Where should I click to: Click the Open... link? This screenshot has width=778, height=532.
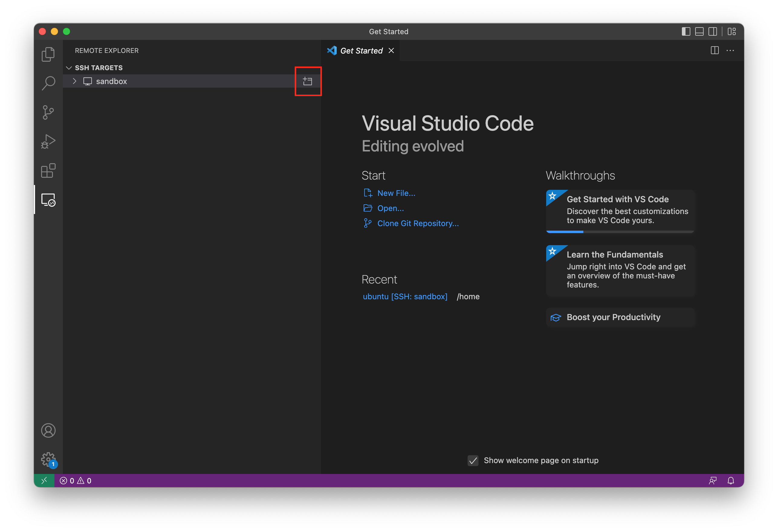[390, 208]
